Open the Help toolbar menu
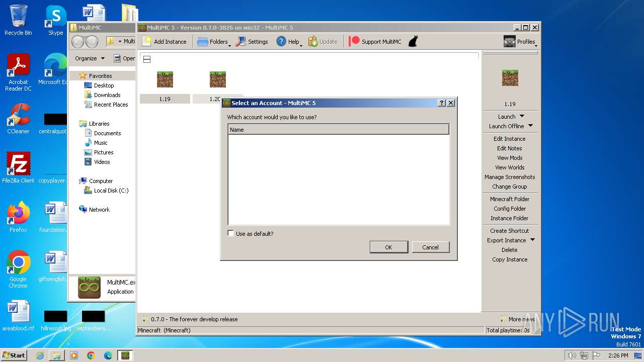Viewport: 644px width, 362px height. [x=289, y=42]
